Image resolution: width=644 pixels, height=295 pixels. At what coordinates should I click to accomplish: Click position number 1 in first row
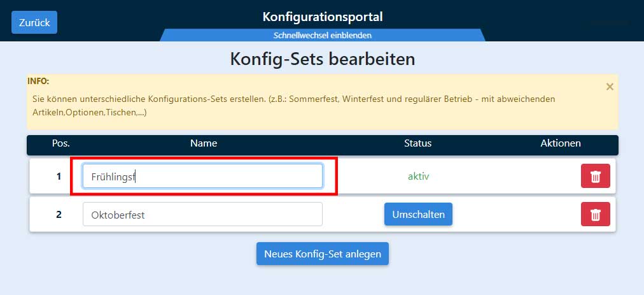click(x=59, y=176)
